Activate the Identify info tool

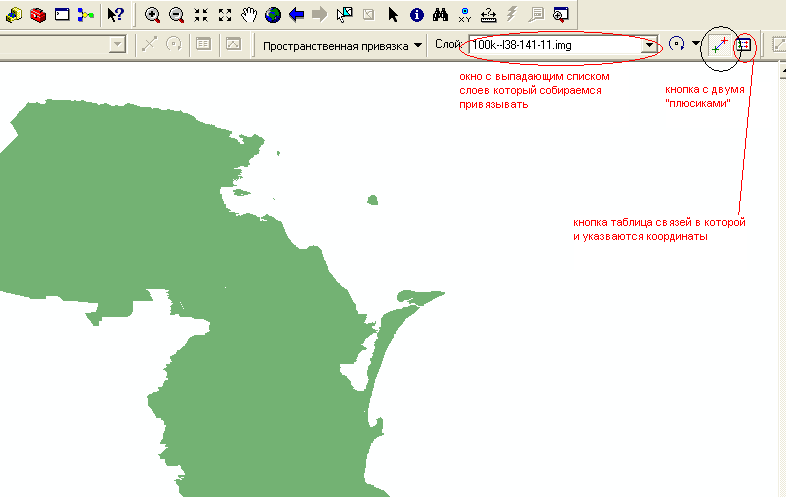click(x=417, y=15)
